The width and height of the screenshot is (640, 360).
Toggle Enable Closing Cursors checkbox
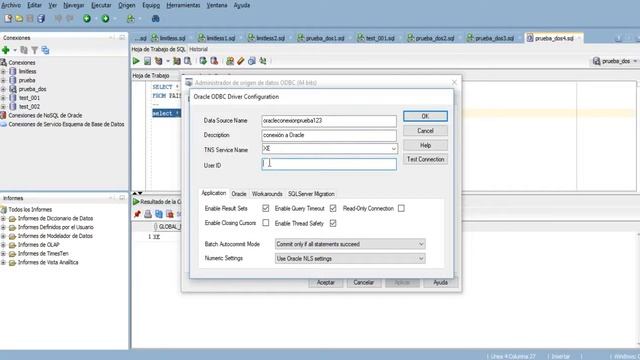pyautogui.click(x=266, y=223)
